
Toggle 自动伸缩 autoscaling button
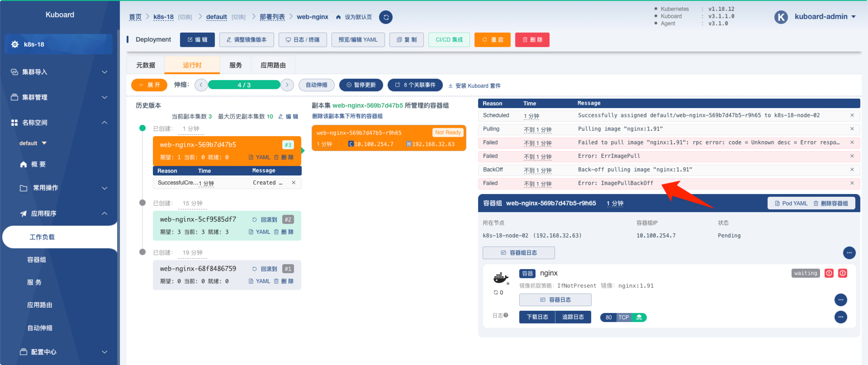(316, 85)
